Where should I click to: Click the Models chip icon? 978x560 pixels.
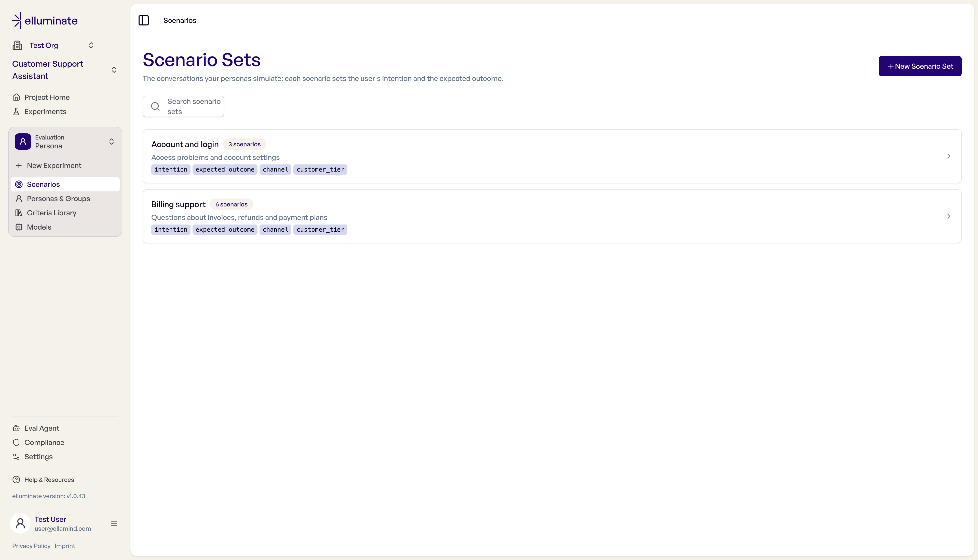coord(19,227)
